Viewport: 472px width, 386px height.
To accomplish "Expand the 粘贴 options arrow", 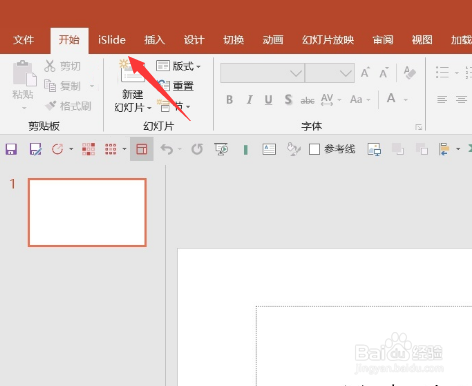I will (24, 108).
